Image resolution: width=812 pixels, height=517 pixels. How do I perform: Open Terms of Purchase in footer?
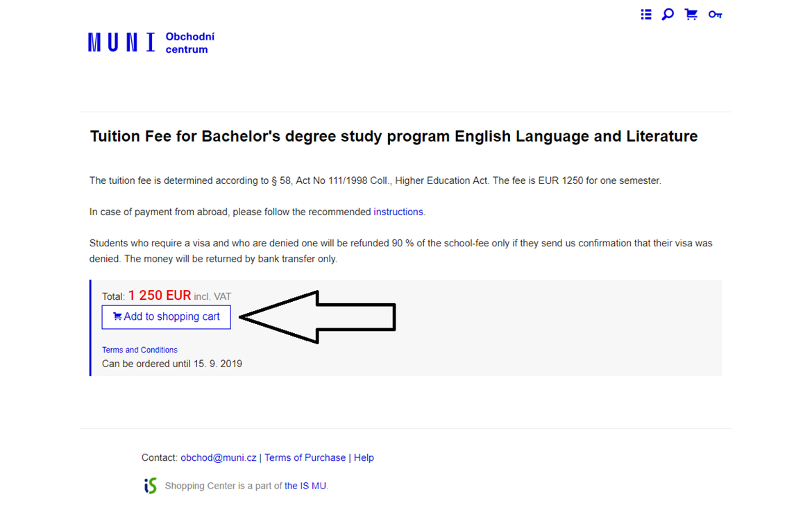pyautogui.click(x=305, y=457)
